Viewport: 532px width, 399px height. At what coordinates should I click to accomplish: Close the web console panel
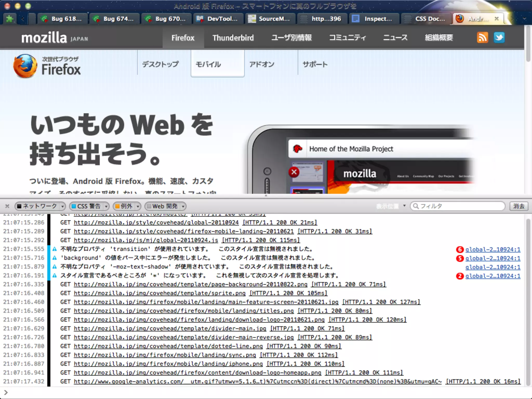pyautogui.click(x=7, y=206)
